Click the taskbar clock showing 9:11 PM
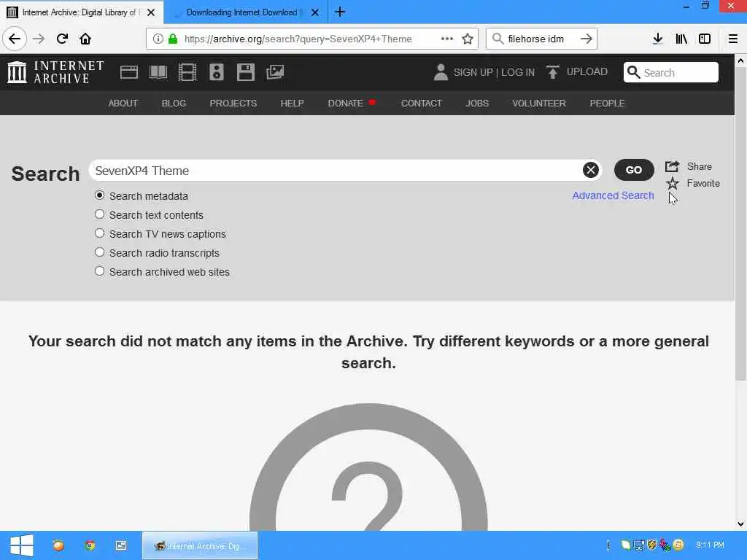 [710, 544]
